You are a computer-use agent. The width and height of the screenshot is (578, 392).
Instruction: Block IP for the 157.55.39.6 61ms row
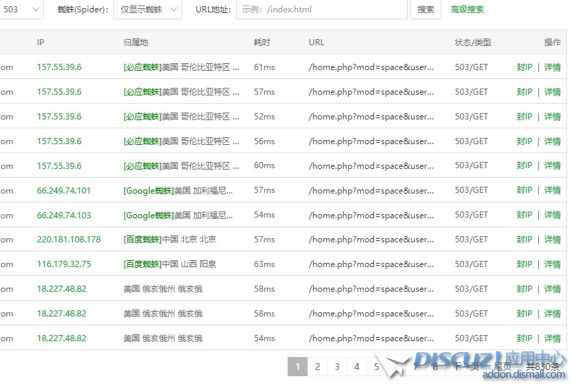(x=524, y=67)
